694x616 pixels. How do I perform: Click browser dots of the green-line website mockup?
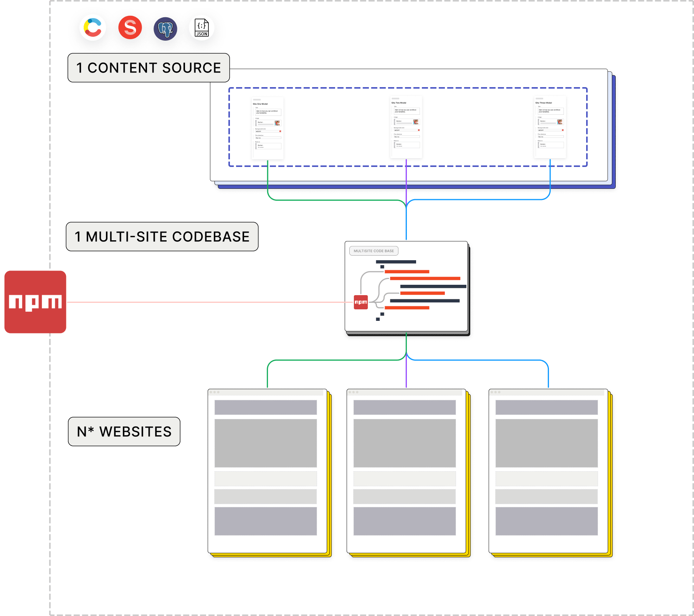pos(215,392)
